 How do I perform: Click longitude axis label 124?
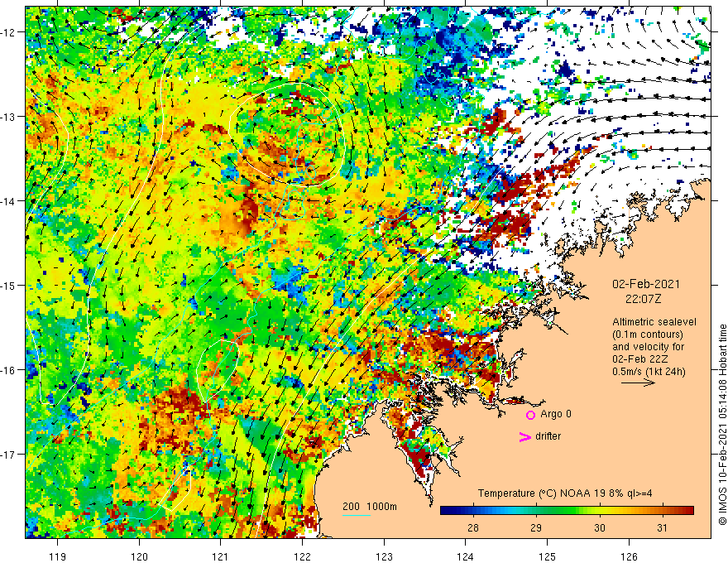466,556
